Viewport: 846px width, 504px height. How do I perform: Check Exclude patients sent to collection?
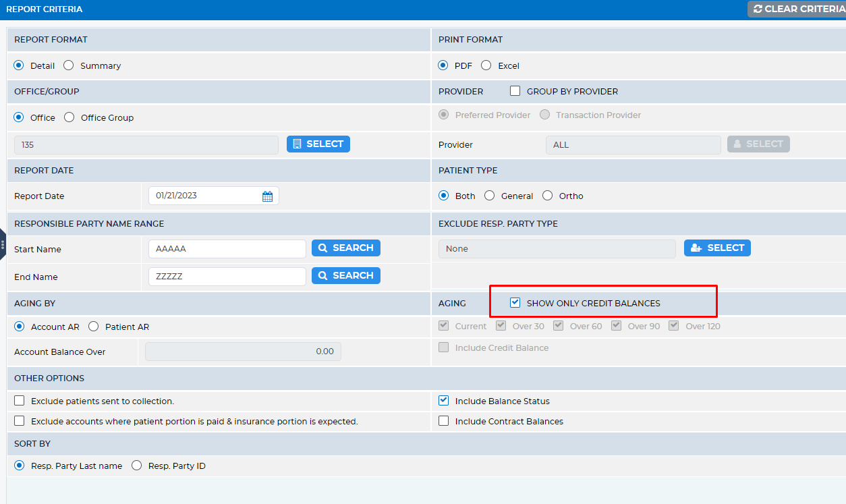[20, 401]
